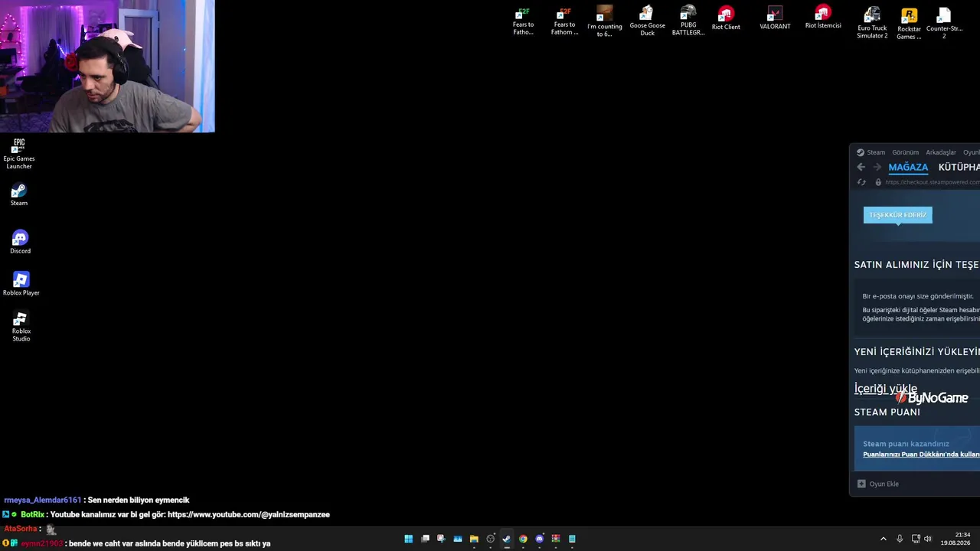Open Google Chrome from the taskbar
Image resolution: width=980 pixels, height=551 pixels.
(x=523, y=539)
